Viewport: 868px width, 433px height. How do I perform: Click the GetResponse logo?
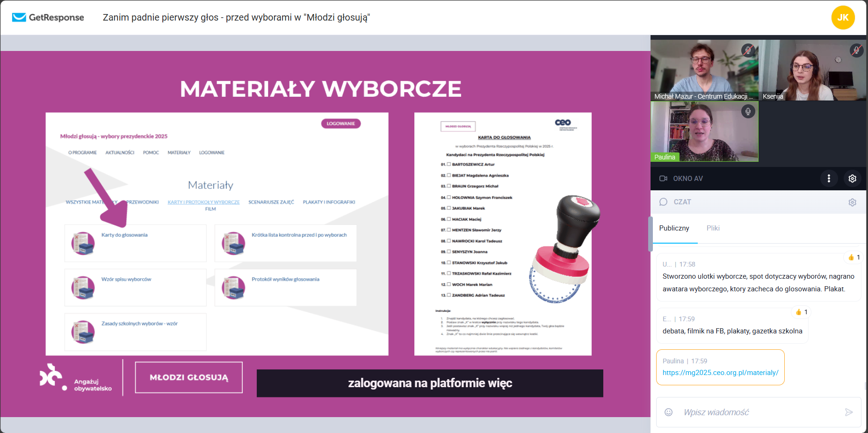coord(48,17)
